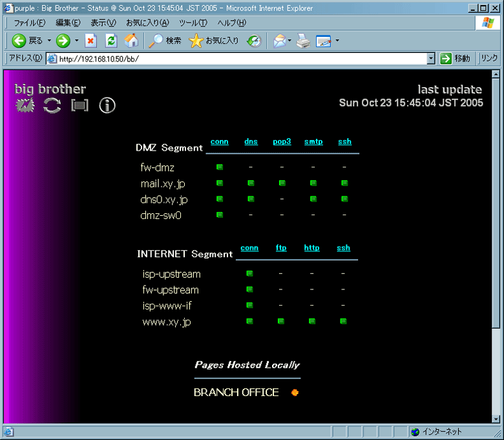Click the IE page icon in title bar
504x440 pixels.
tap(8, 8)
